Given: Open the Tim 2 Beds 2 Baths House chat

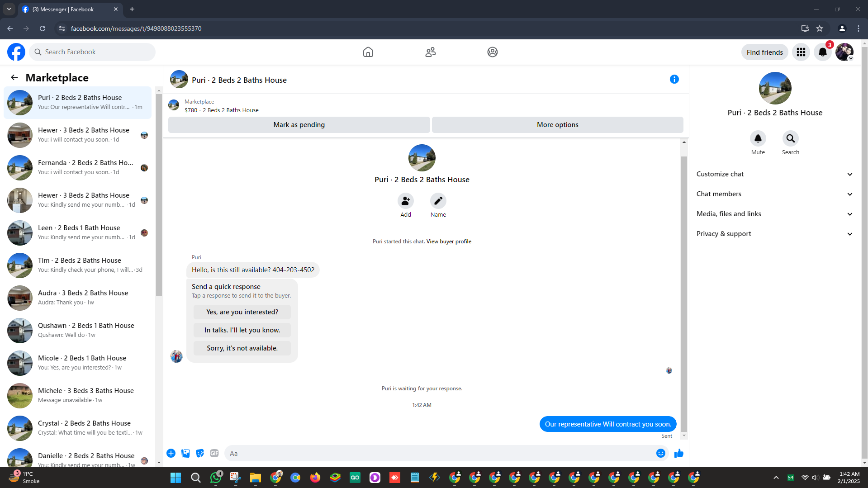Looking at the screenshot, I should (77, 265).
